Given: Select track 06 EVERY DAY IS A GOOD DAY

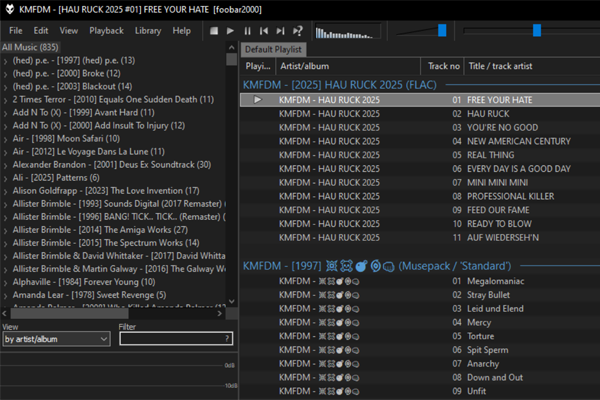Looking at the screenshot, I should [x=420, y=169].
